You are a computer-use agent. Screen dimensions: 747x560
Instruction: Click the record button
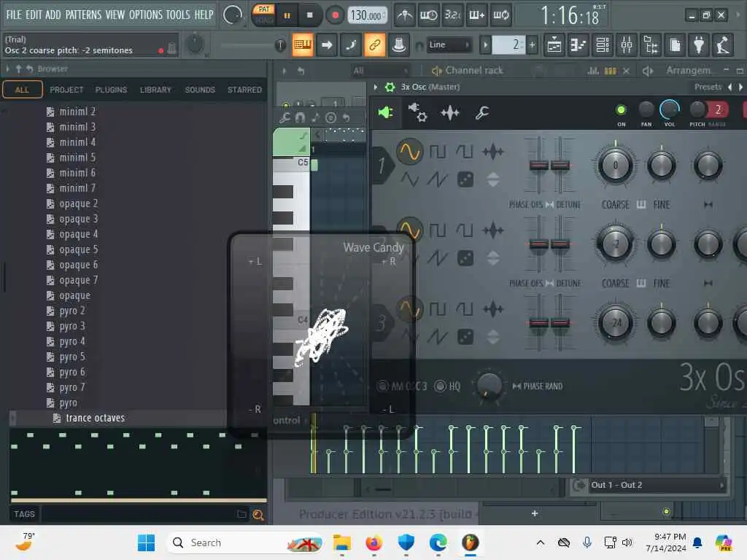coord(335,15)
